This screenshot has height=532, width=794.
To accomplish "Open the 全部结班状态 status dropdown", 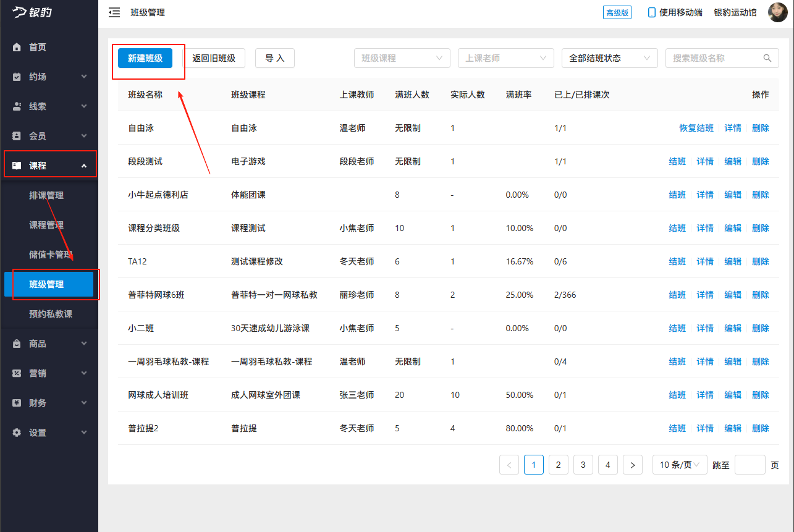I will coord(609,57).
